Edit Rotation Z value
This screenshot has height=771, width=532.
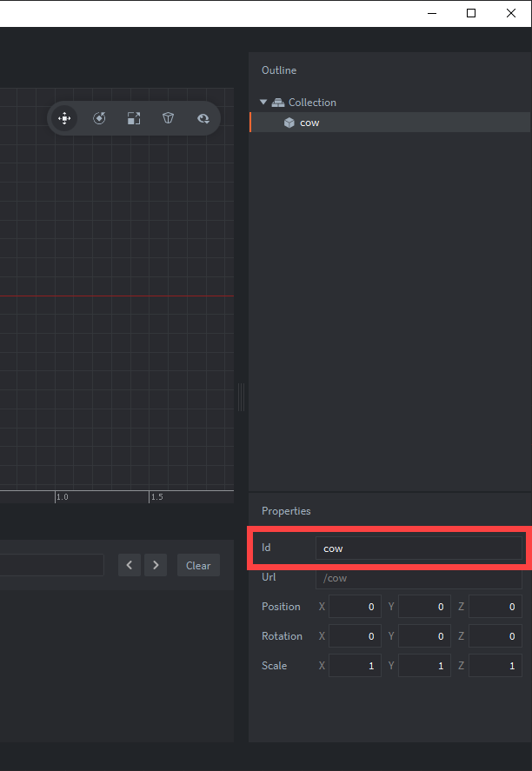[495, 636]
